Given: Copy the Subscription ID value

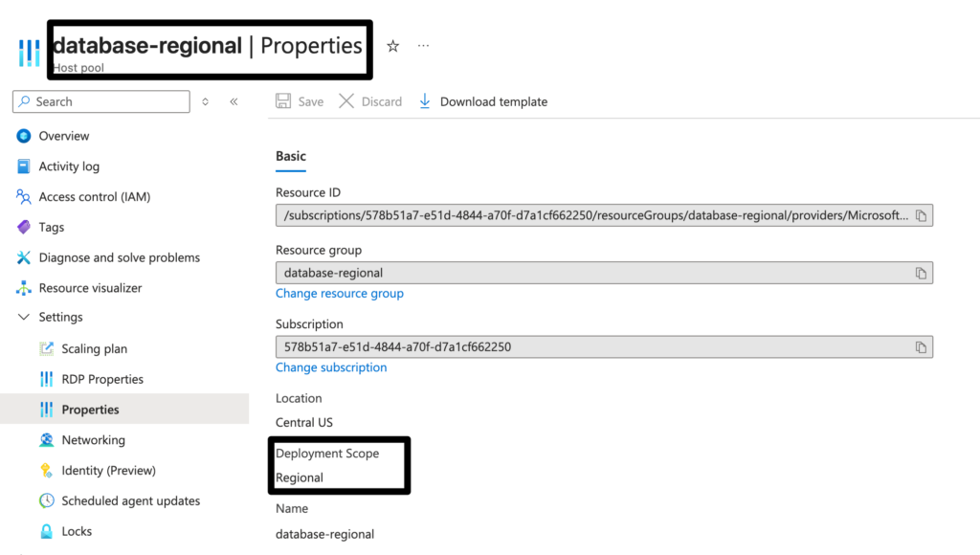Looking at the screenshot, I should 921,346.
